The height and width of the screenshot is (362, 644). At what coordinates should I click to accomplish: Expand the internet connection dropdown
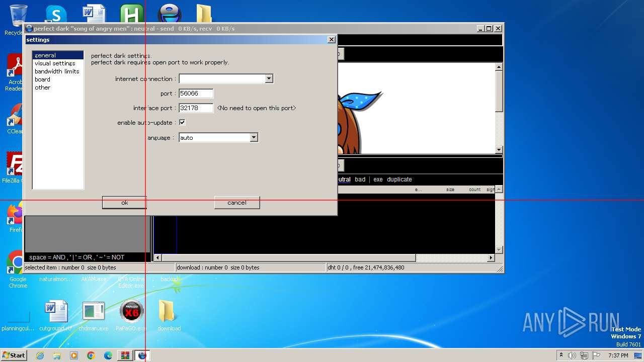269,78
